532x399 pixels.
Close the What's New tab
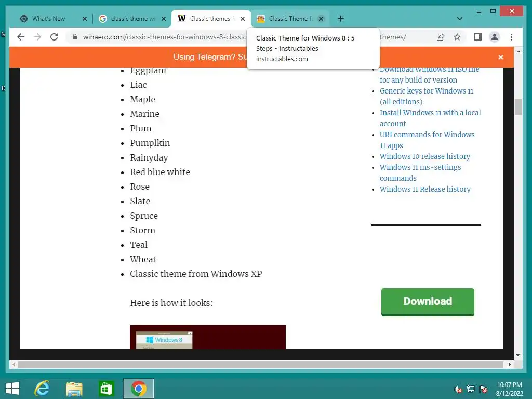point(85,19)
